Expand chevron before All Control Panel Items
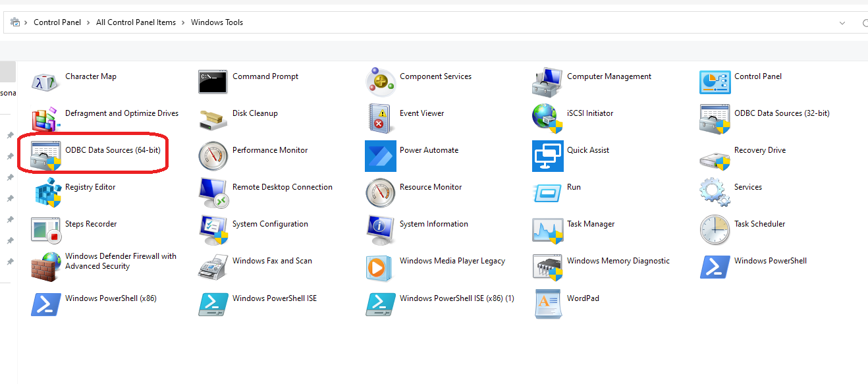This screenshot has width=868, height=384. (x=89, y=22)
